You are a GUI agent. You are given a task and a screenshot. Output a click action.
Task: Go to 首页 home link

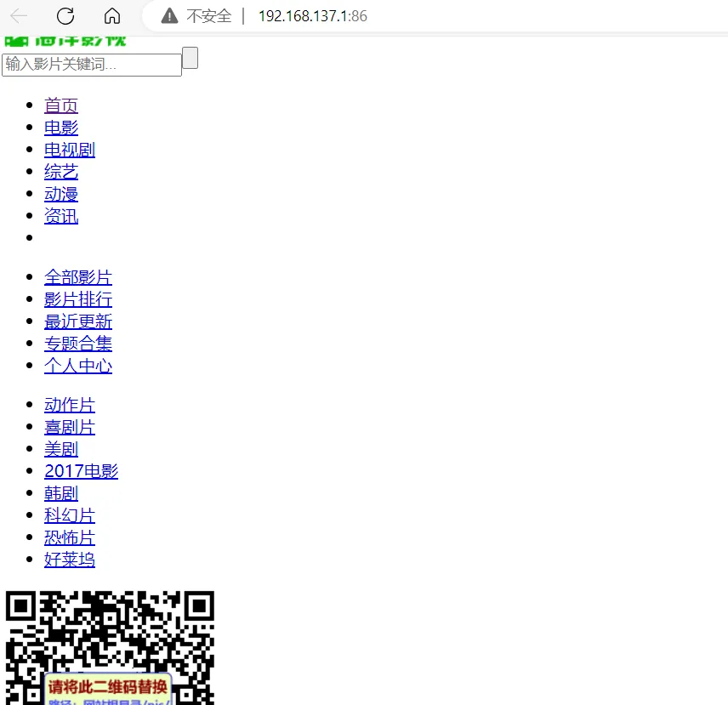(x=61, y=105)
